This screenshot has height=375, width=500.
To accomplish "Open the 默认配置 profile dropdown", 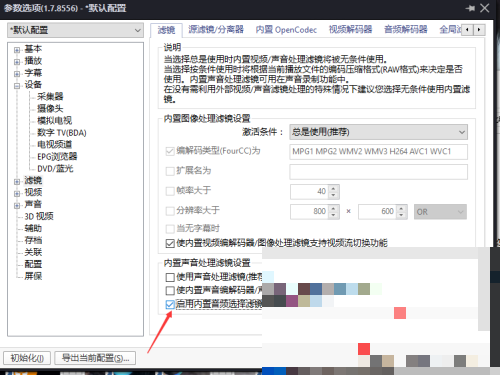I will tap(75, 30).
